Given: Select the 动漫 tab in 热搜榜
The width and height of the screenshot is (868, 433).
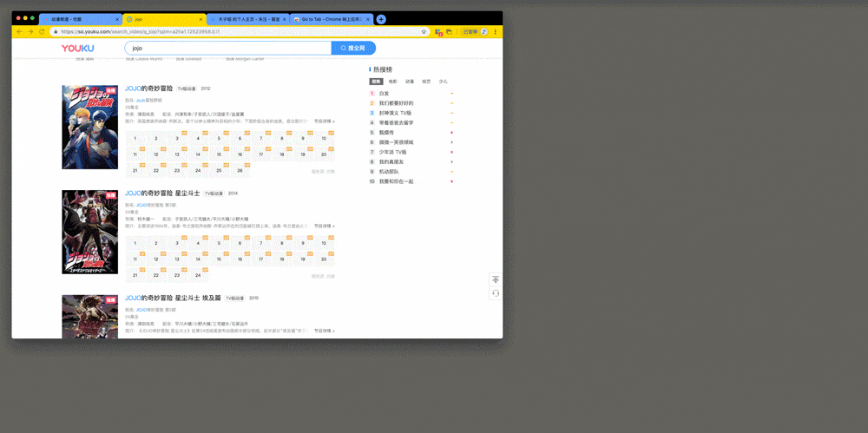Looking at the screenshot, I should tap(409, 82).
